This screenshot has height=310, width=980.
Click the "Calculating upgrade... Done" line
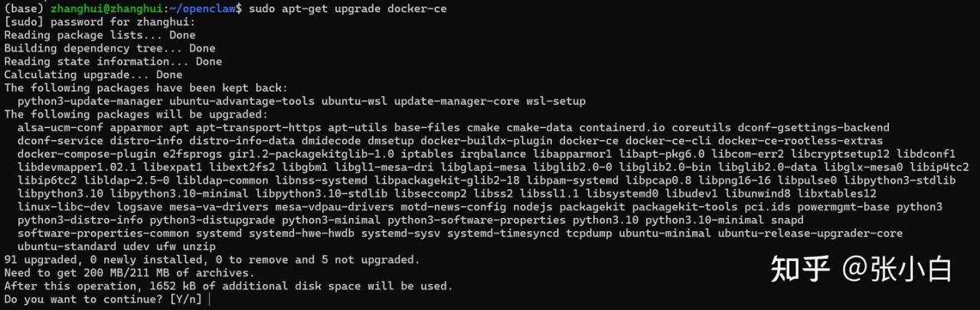93,75
